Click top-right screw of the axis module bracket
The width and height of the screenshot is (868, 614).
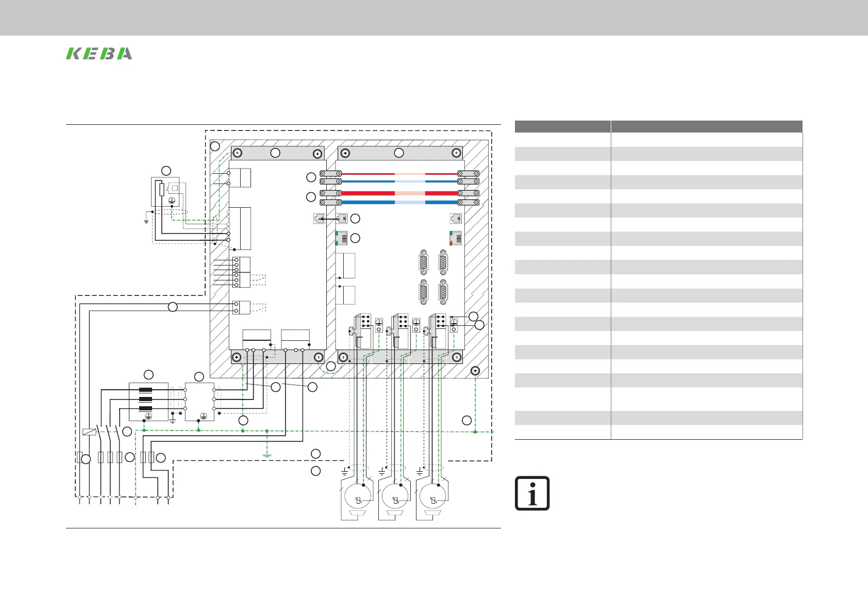(x=456, y=153)
